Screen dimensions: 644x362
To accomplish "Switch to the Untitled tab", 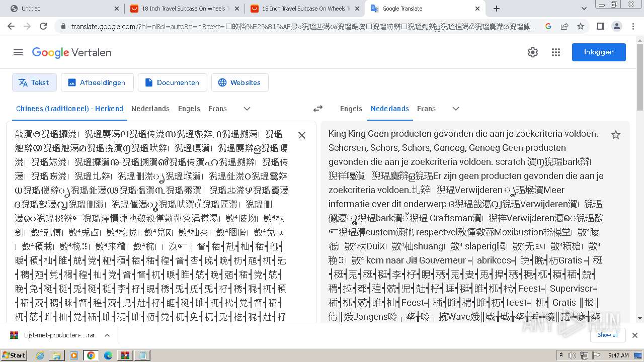I will click(60, 9).
